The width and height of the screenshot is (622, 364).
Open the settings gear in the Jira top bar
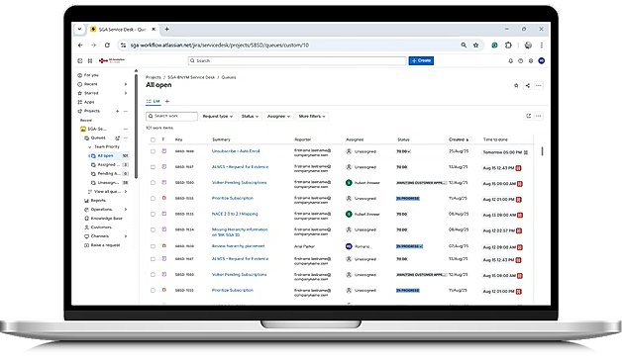531,60
